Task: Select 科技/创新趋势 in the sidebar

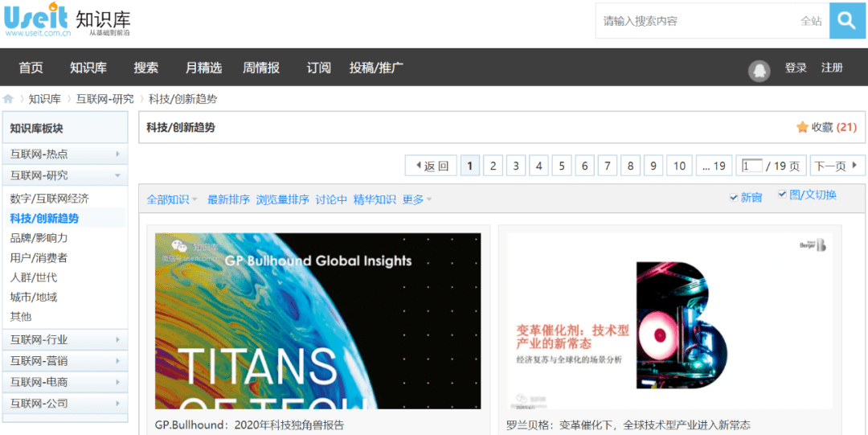Action: pos(44,219)
